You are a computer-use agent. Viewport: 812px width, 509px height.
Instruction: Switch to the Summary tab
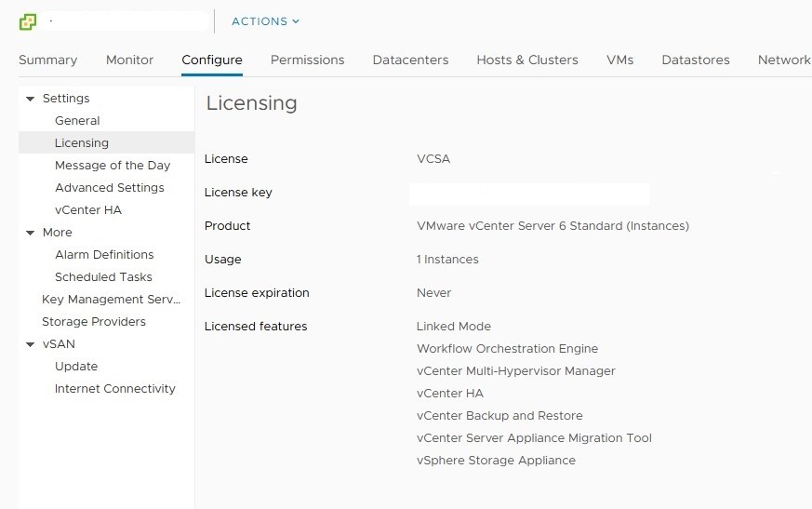tap(47, 60)
